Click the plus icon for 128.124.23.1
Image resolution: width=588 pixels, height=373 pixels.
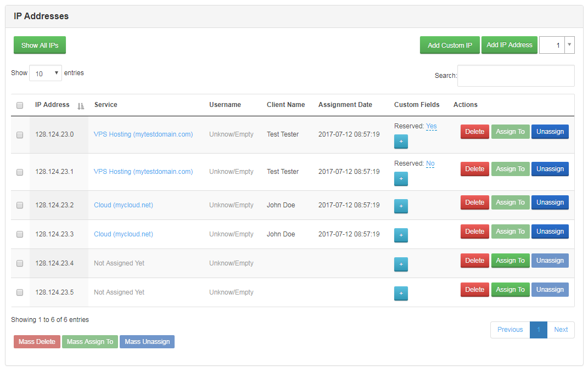click(x=401, y=179)
